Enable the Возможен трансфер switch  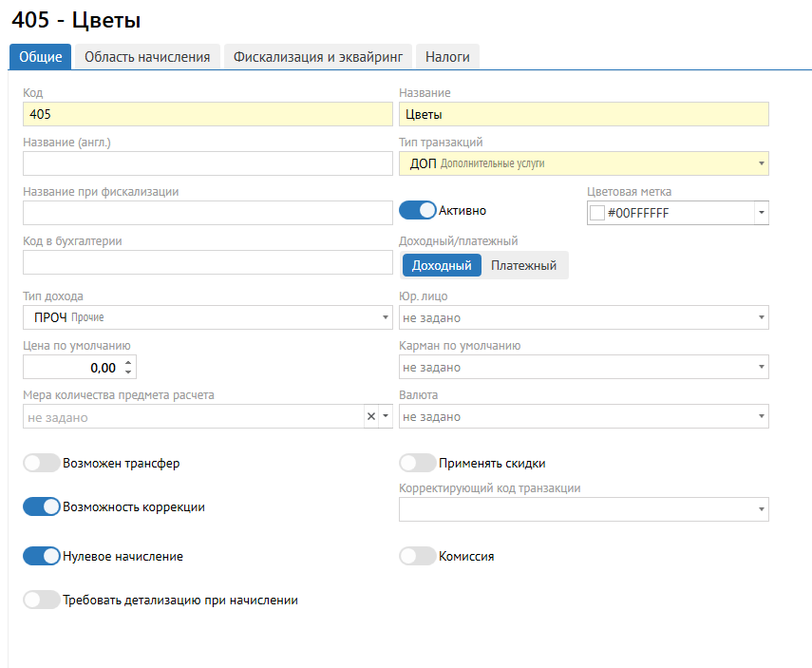[x=42, y=464]
